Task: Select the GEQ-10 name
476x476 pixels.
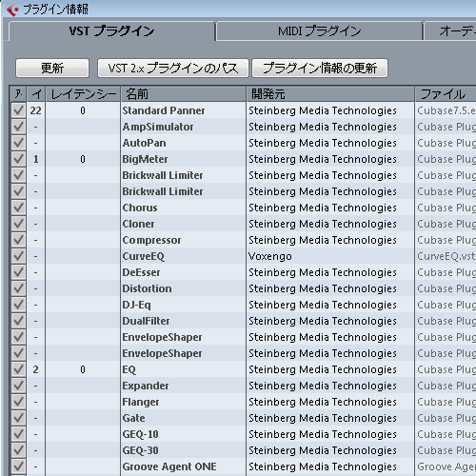Action: click(140, 434)
